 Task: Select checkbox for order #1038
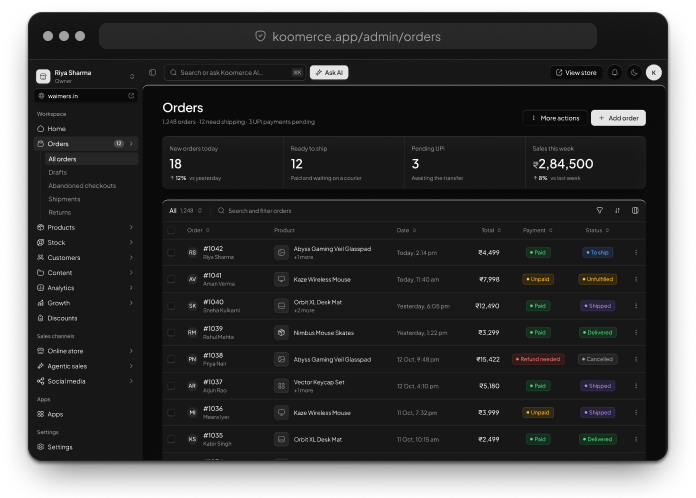click(x=171, y=359)
